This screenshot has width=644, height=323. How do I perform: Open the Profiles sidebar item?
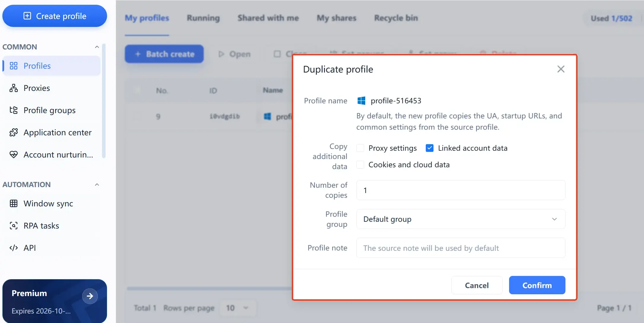click(51, 66)
